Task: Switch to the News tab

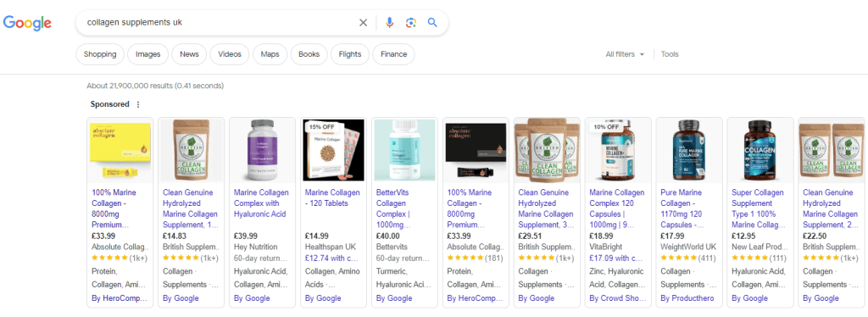Action: [189, 54]
